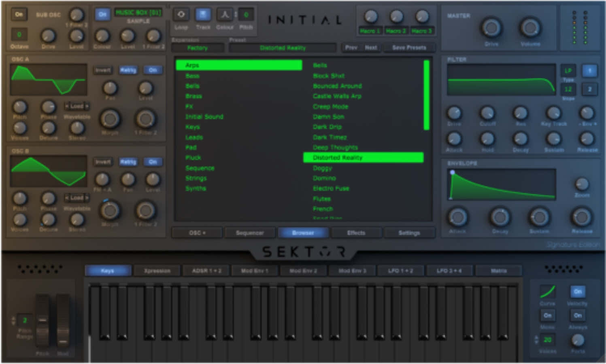Click the Envelope Release knob
Screen dimensions: 606x364
click(x=581, y=217)
